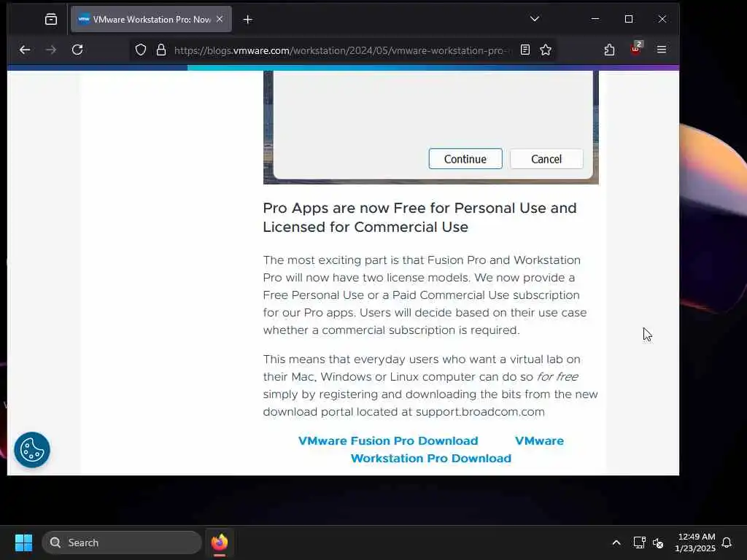Toggle reader view icon in address bar
This screenshot has width=747, height=560.
525,50
